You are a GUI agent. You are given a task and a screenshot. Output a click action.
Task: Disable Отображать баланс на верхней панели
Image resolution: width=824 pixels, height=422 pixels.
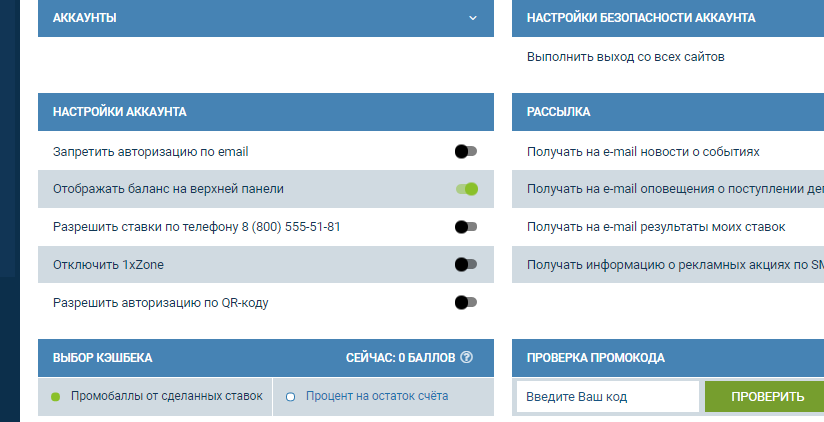point(466,189)
